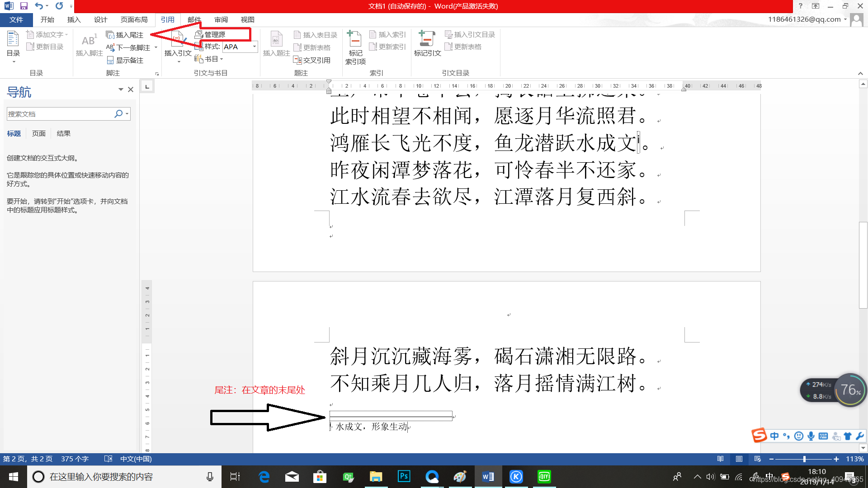Open Photoshop from the taskbar
868x488 pixels.
click(x=404, y=477)
